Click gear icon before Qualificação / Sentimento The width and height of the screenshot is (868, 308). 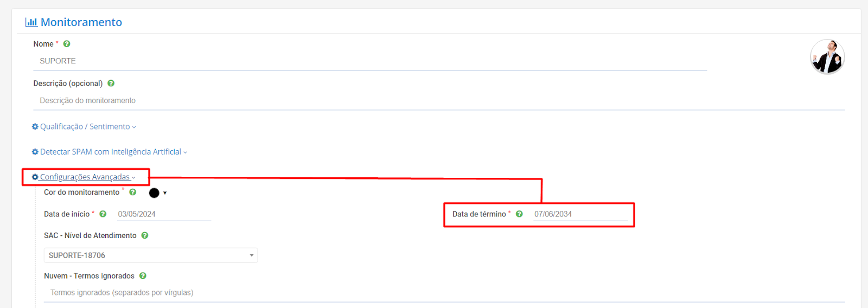point(35,126)
